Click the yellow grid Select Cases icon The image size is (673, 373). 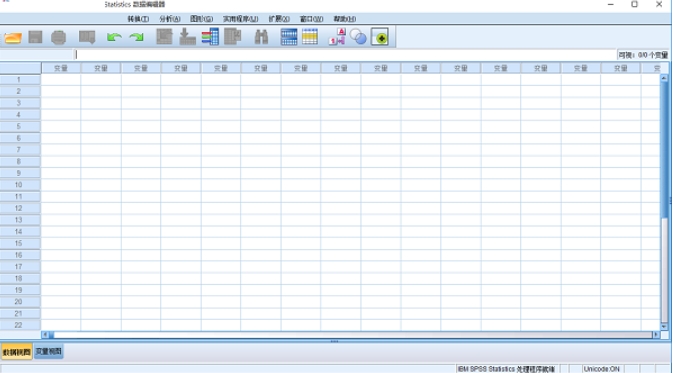coord(309,37)
